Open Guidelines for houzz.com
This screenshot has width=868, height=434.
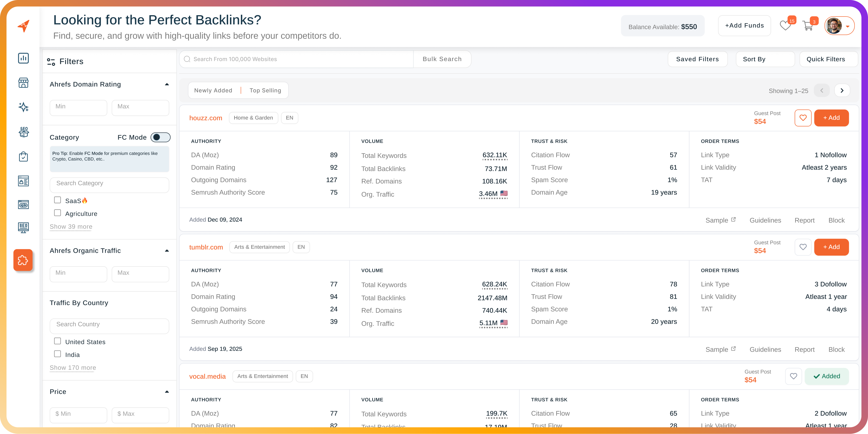pos(765,220)
